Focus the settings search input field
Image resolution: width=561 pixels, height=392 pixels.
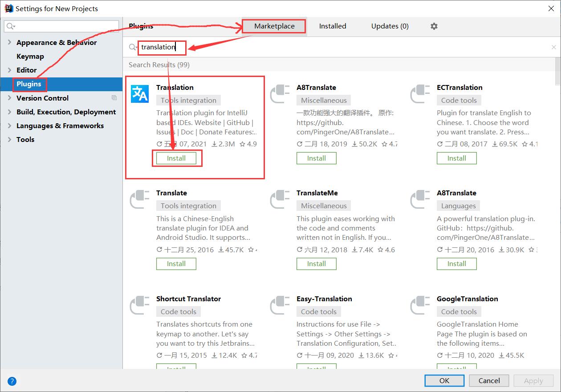point(61,26)
